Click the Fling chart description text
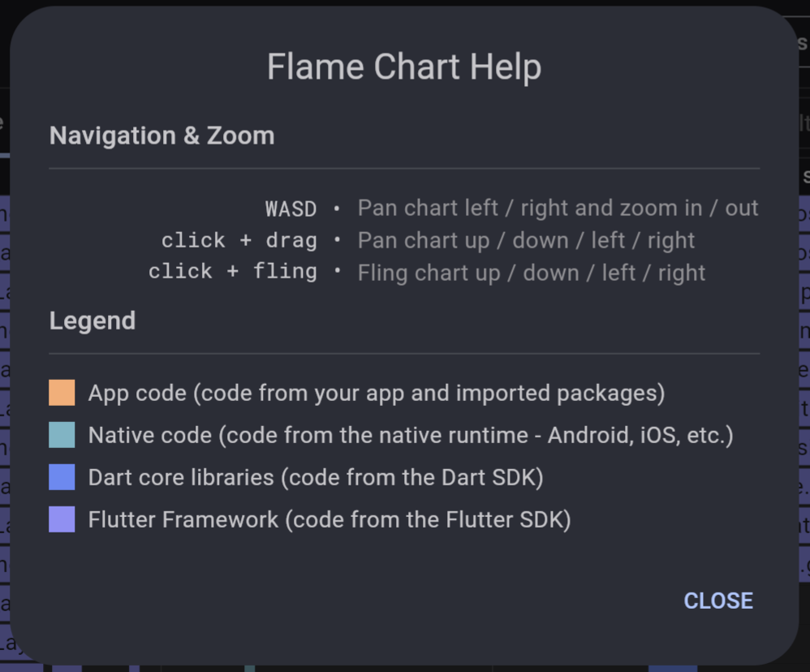This screenshot has height=672, width=810. click(x=530, y=273)
